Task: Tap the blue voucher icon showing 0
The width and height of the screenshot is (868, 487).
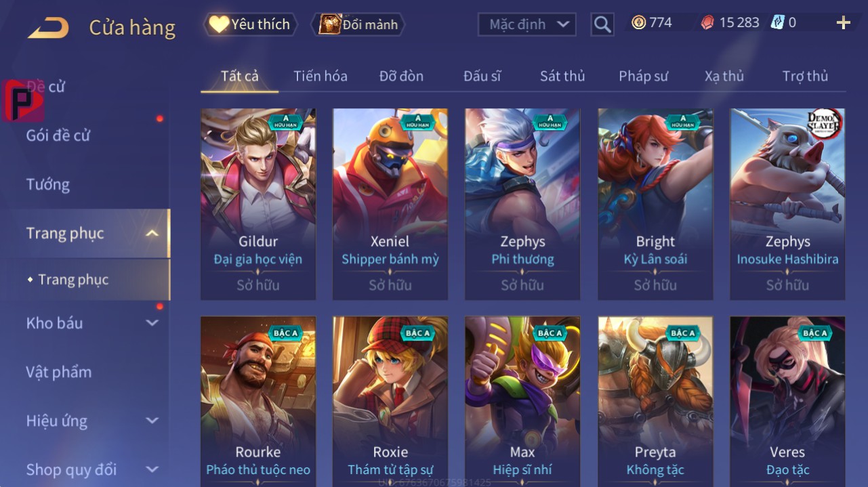Action: click(x=777, y=23)
